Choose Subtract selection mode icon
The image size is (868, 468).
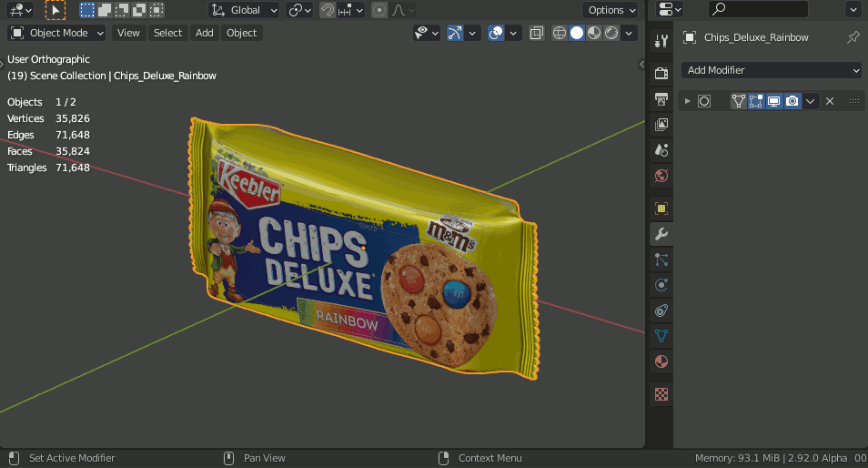point(122,10)
